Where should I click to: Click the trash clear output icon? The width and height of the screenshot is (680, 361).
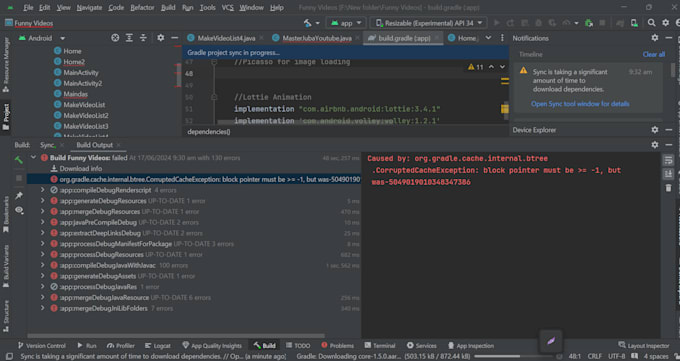[668, 188]
